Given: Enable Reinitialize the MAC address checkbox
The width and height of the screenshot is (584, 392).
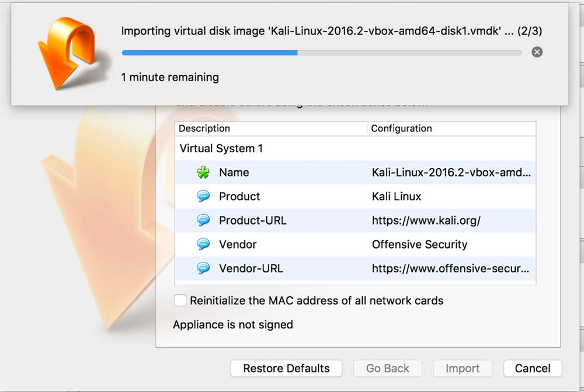Looking at the screenshot, I should [180, 301].
